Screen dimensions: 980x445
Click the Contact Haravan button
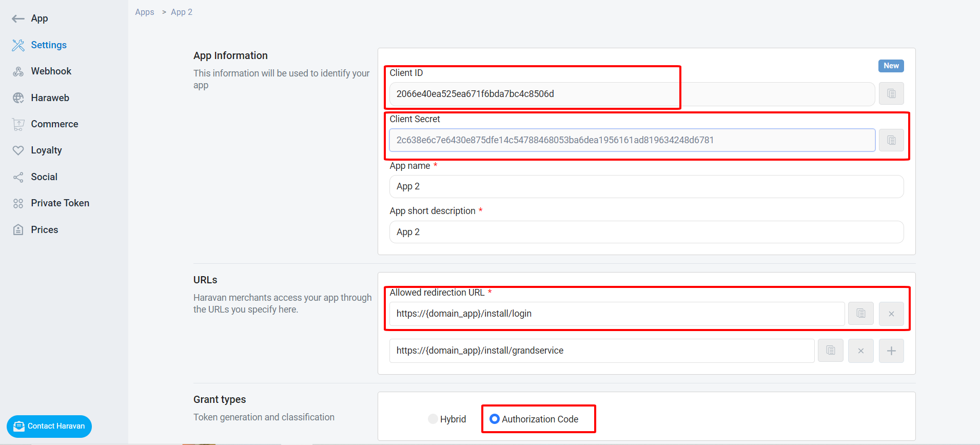click(49, 427)
